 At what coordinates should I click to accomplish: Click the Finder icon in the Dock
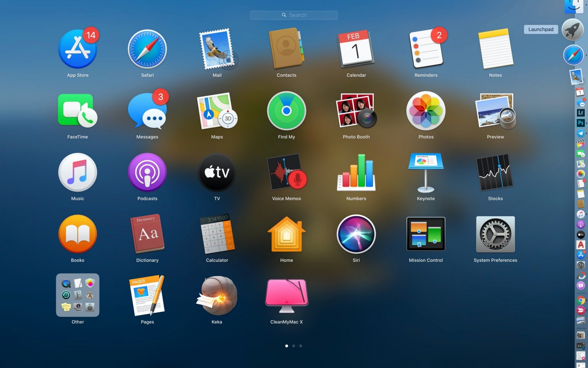click(x=573, y=6)
